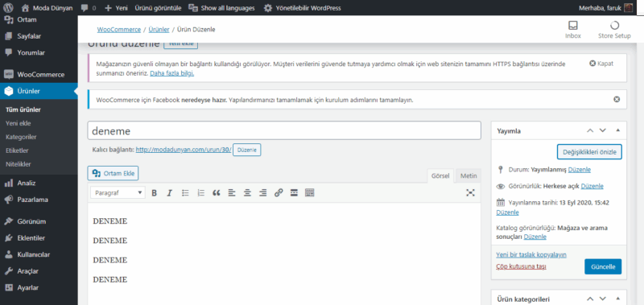Toggle bold formatting
Screen dimensions: 644x305
154,192
